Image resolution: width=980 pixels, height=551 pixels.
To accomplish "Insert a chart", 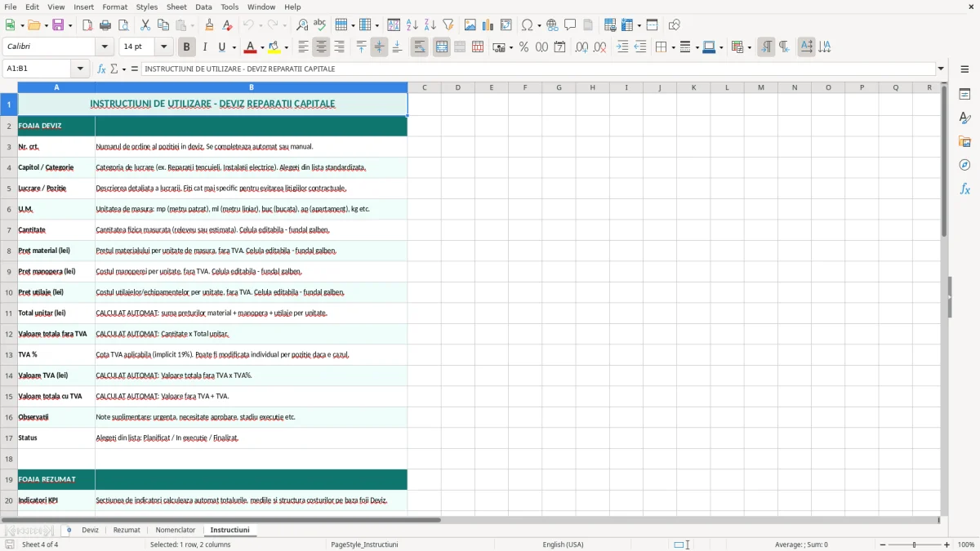I will (x=488, y=25).
